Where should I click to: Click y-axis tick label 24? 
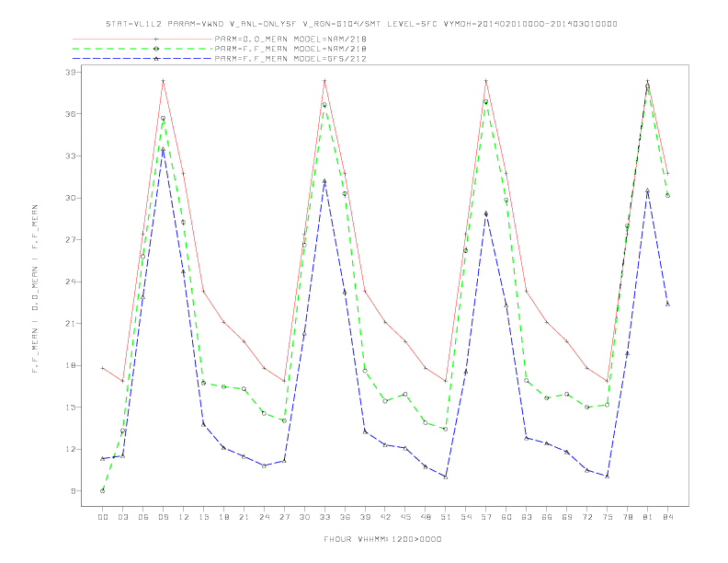(x=70, y=281)
